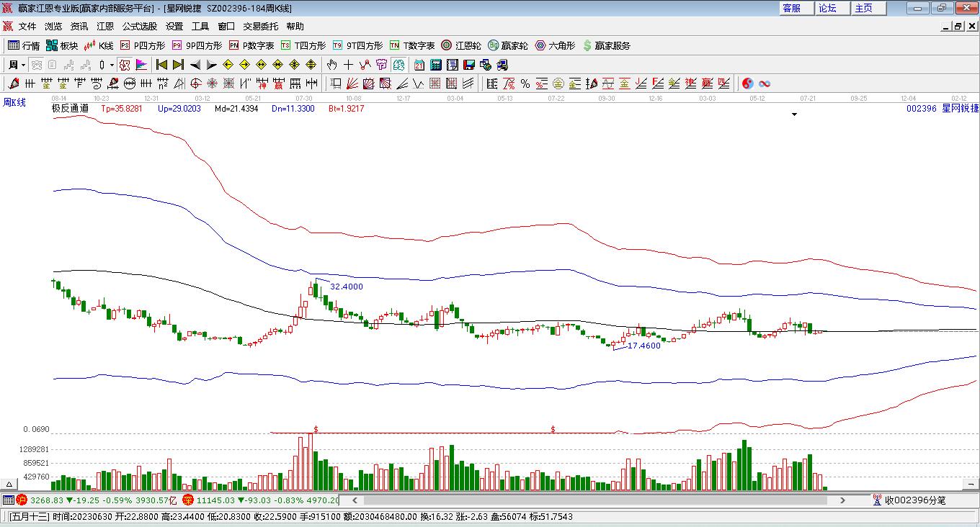Open the 江恩 menu

tap(105, 26)
